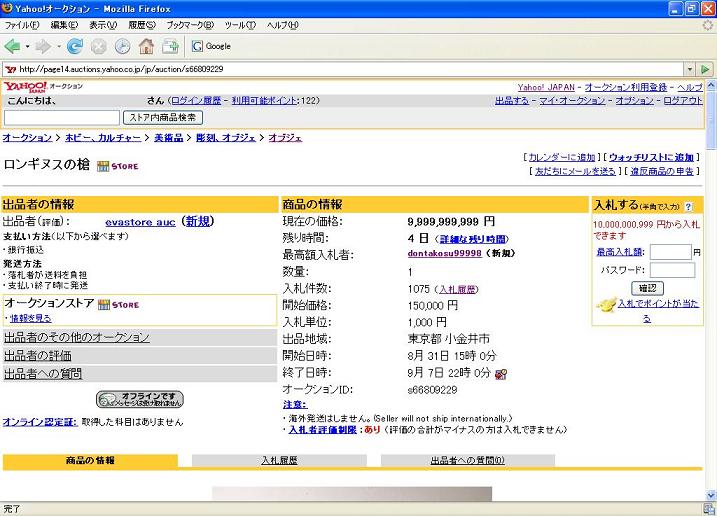Click the new tab toolbar icon
Viewport: 717px width, 516px height.
click(x=170, y=46)
